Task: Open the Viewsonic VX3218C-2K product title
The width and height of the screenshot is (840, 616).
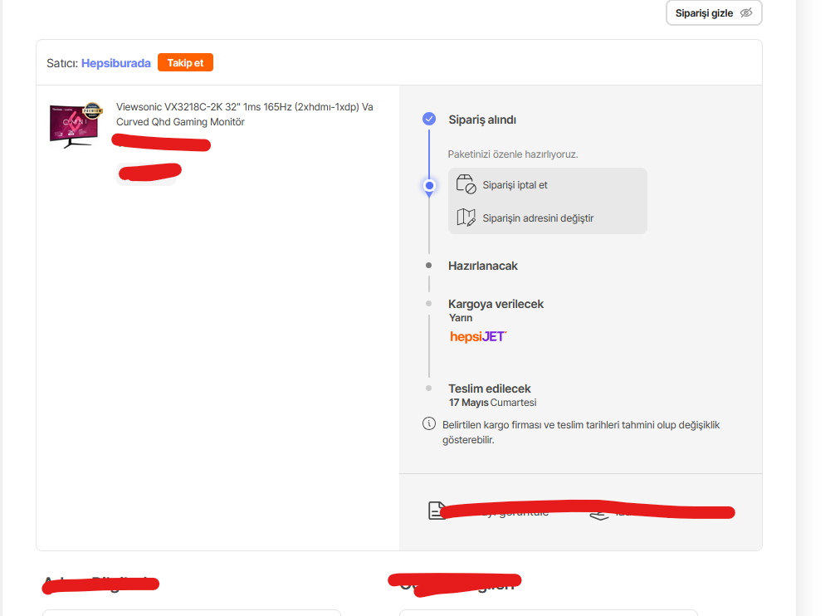Action: 245,114
